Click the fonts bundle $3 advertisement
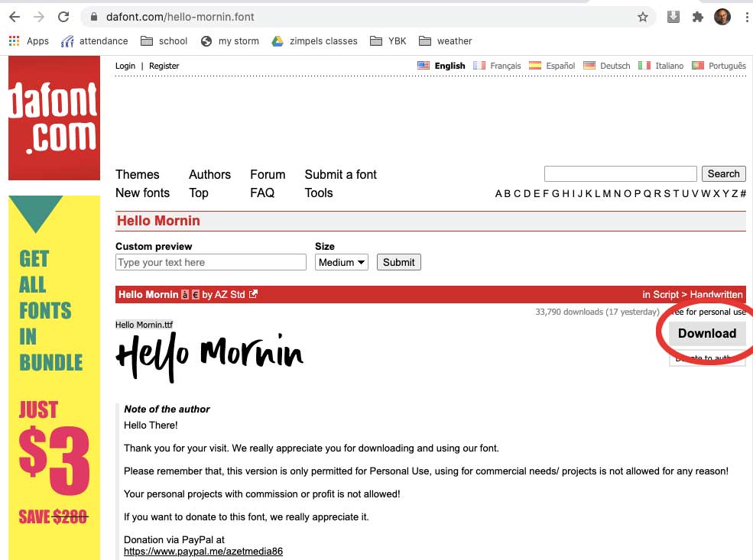 pyautogui.click(x=54, y=377)
